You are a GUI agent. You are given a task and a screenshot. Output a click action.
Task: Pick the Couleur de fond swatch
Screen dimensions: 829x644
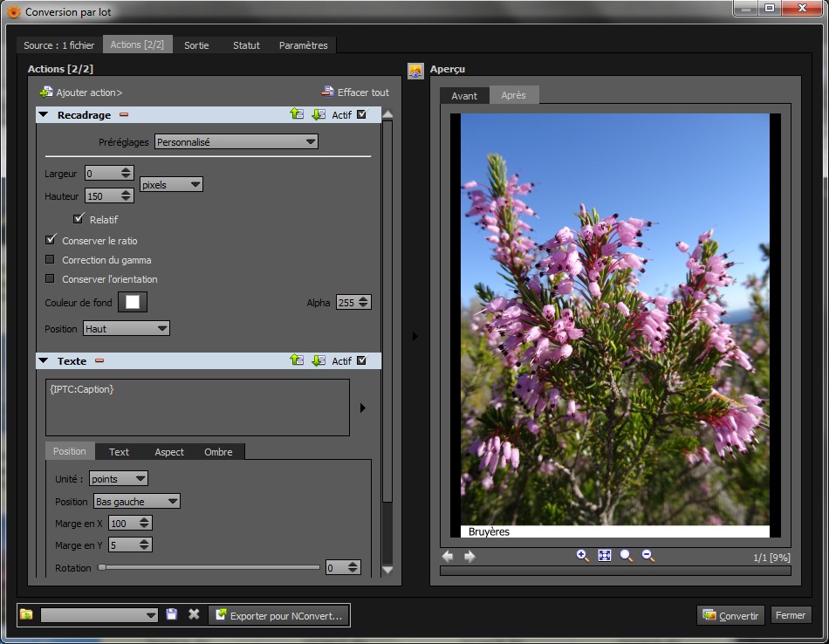132,302
